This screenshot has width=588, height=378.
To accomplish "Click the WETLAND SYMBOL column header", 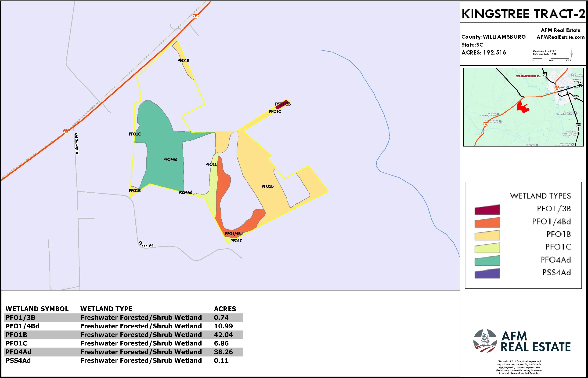I will 37,309.
